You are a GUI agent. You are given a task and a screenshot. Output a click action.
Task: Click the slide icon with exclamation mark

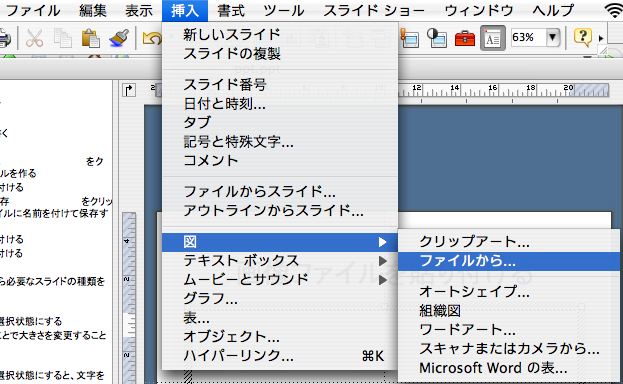pyautogui.click(x=409, y=38)
